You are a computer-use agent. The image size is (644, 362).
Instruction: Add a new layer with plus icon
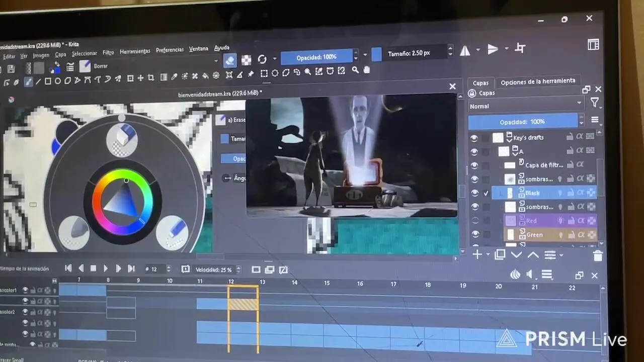(477, 254)
